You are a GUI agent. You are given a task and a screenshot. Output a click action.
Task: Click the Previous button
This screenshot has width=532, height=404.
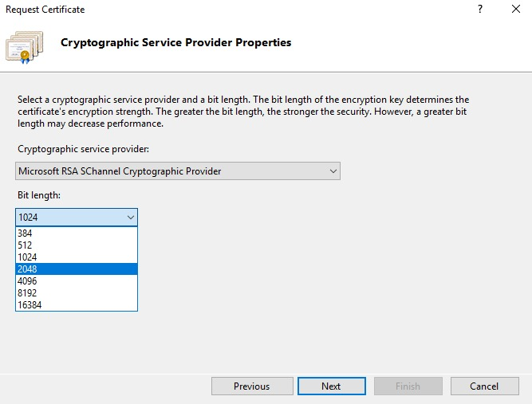(251, 386)
